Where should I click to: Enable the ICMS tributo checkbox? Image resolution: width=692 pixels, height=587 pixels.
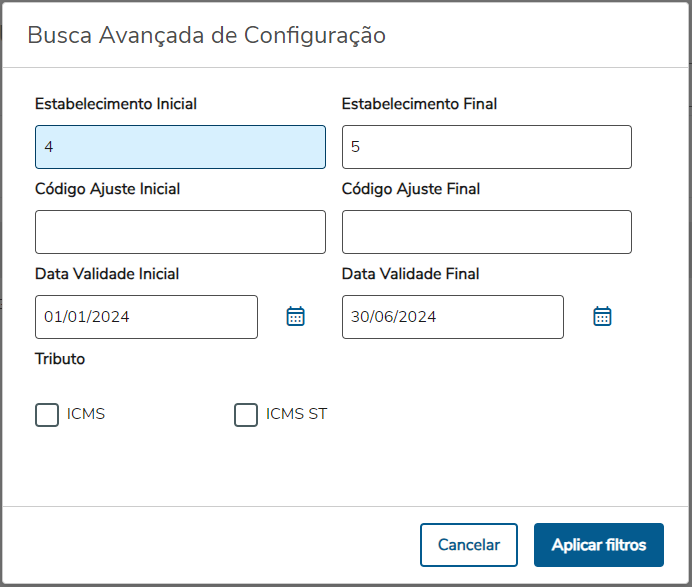(x=47, y=415)
